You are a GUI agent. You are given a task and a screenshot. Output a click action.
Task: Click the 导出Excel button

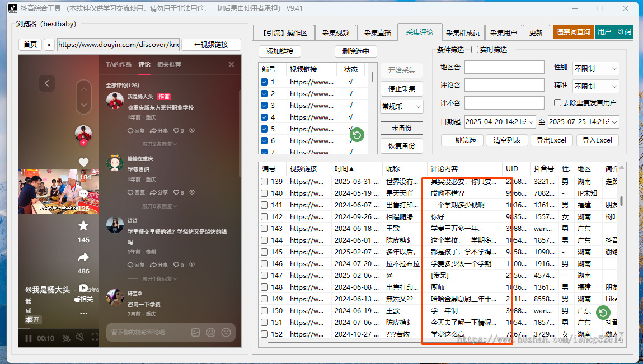(x=551, y=140)
